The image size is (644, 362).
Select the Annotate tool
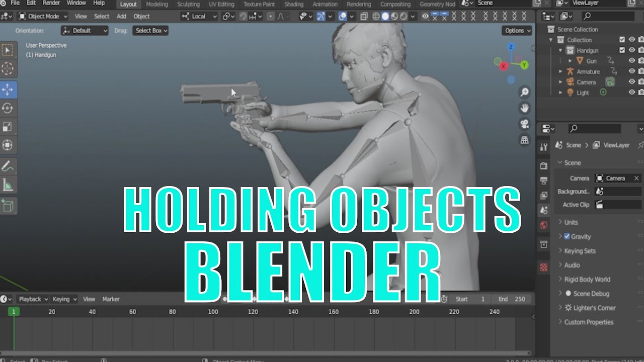(8, 166)
